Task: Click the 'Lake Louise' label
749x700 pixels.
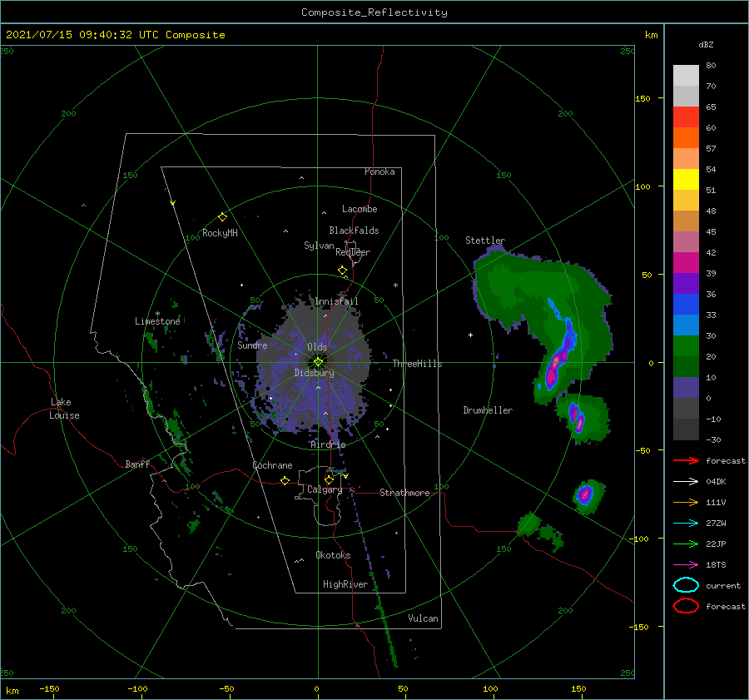Action: (x=64, y=409)
